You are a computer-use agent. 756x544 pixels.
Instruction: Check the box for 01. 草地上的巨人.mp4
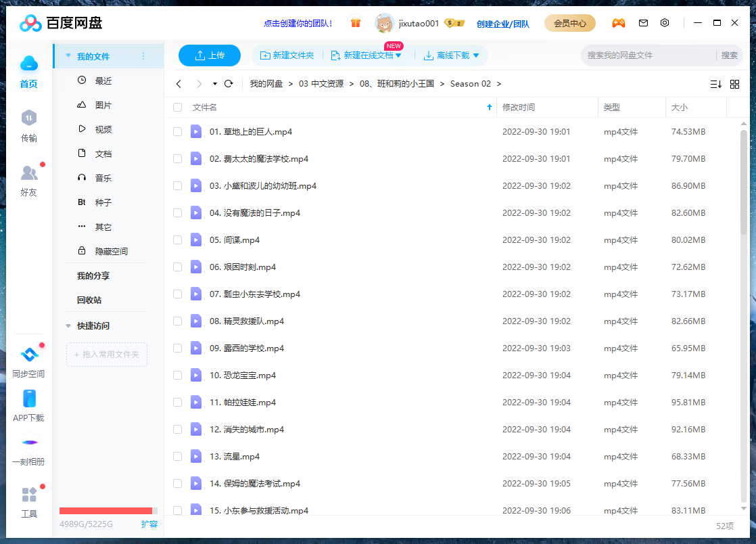(x=177, y=132)
